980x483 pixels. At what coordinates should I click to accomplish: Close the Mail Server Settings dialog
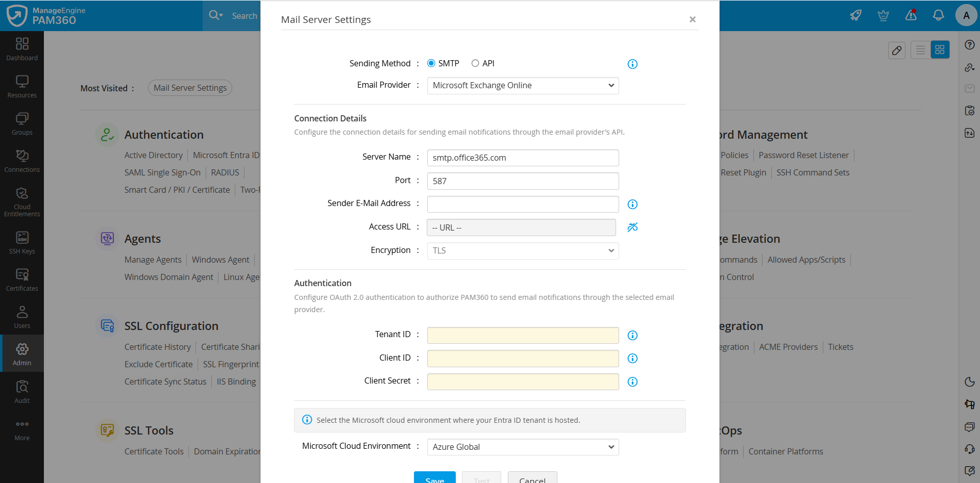point(692,19)
